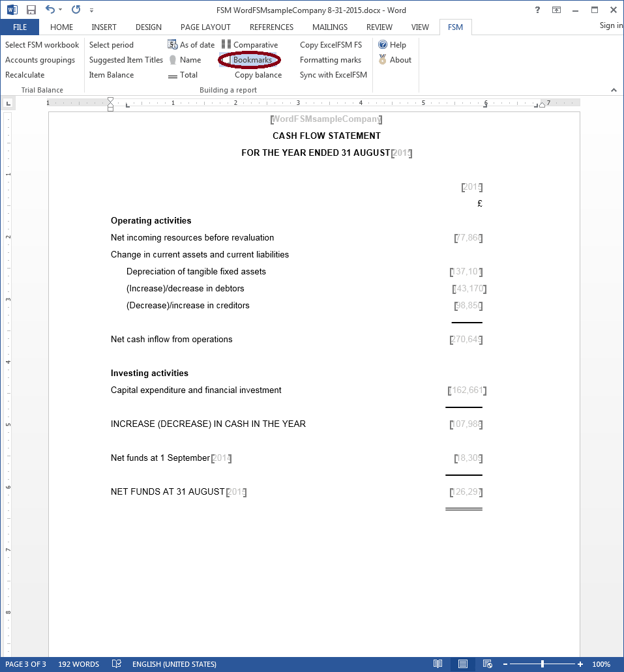The image size is (624, 672).
Task: Toggle the Bookmarks button
Action: 249,60
